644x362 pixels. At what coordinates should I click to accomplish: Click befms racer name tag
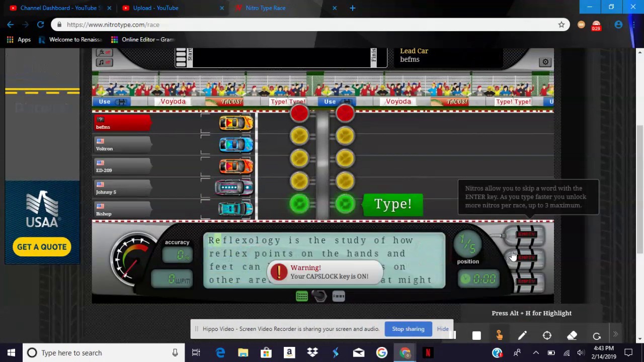[x=123, y=123]
